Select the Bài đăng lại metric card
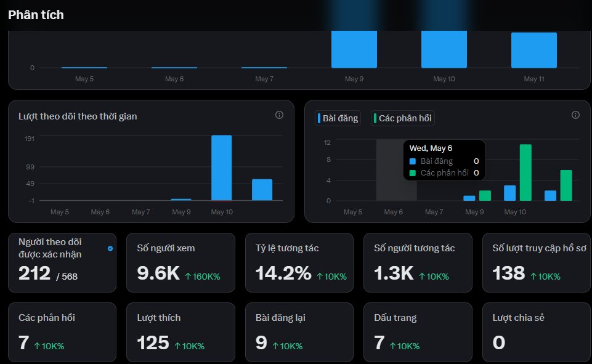 click(299, 333)
